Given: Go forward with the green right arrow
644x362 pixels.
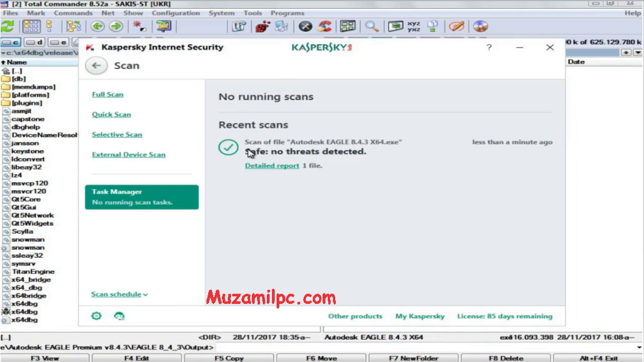Looking at the screenshot, I should [x=116, y=26].
